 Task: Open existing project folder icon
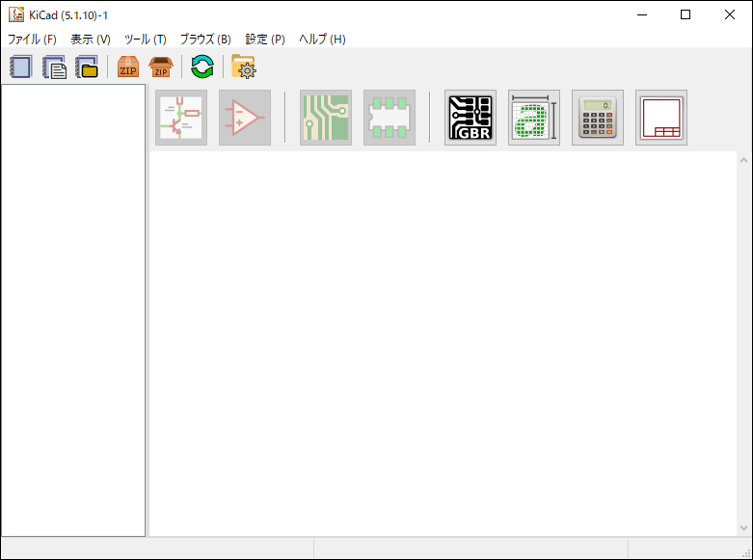87,67
